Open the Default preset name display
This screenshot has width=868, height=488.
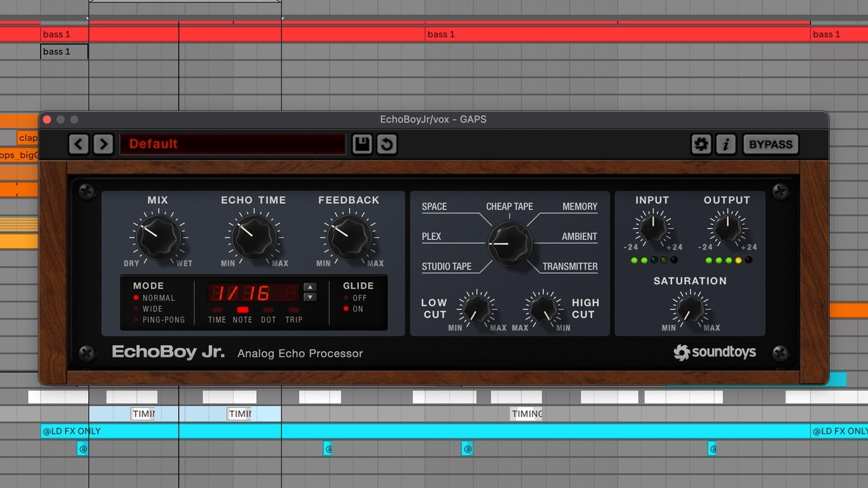[x=233, y=144]
